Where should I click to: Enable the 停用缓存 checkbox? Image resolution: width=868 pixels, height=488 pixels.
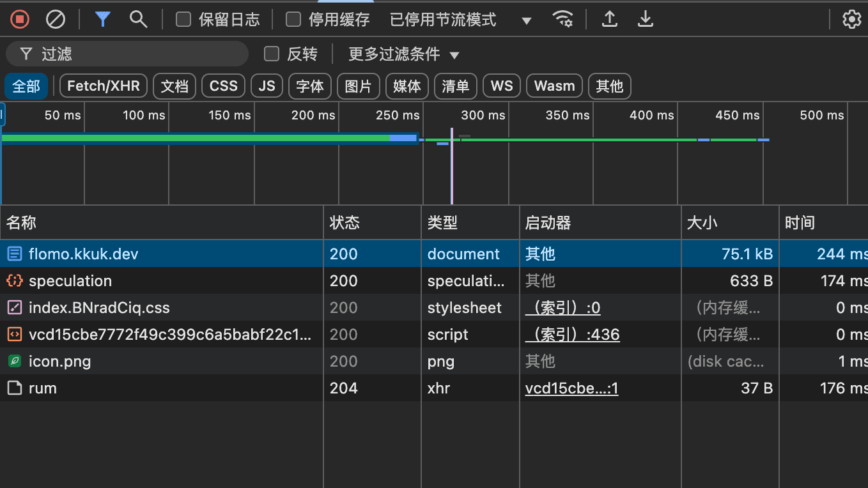click(293, 19)
